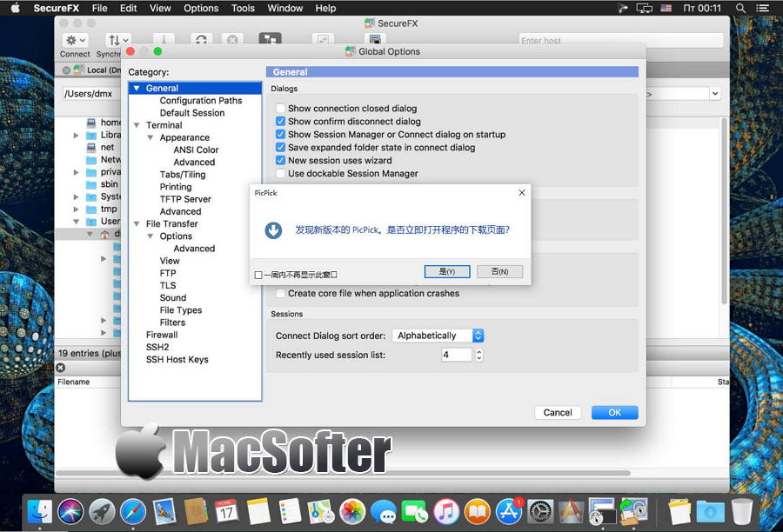Click the home folder icon under Users in the tree
Viewport: 783px width, 532px height.
[x=105, y=234]
